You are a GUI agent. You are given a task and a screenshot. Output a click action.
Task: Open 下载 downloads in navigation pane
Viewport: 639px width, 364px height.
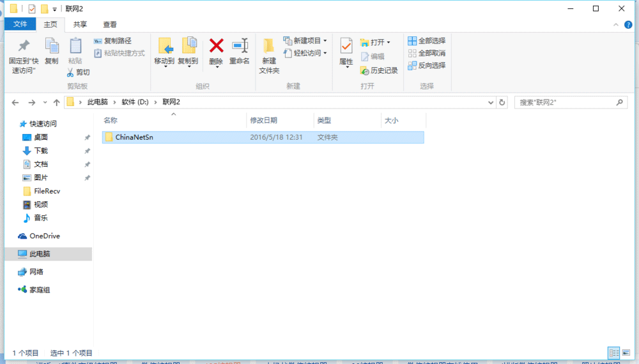[x=40, y=151]
